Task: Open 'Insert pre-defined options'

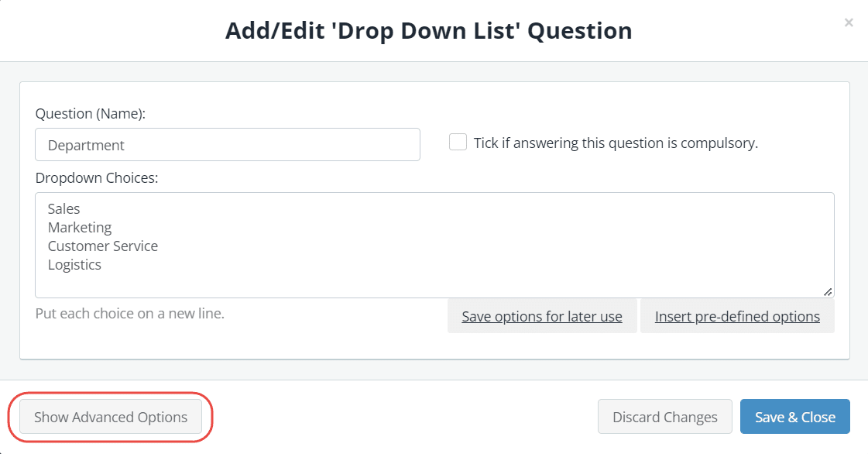Action: point(737,316)
